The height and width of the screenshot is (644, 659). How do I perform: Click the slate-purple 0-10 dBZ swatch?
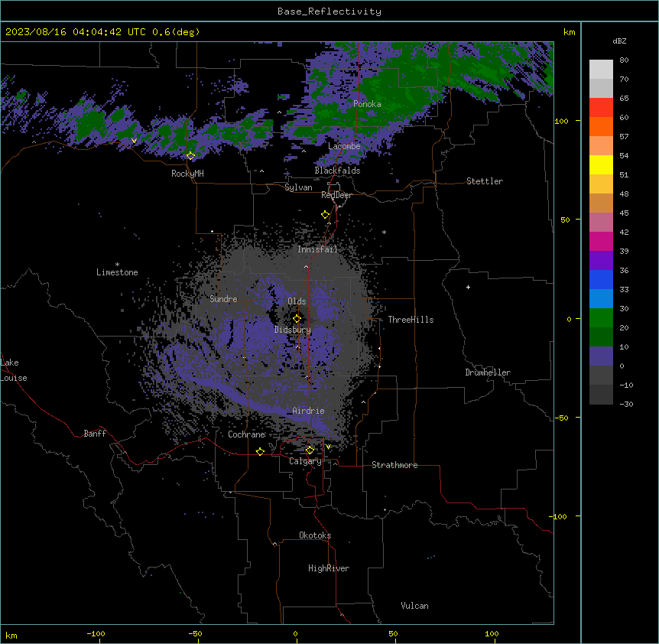[601, 356]
